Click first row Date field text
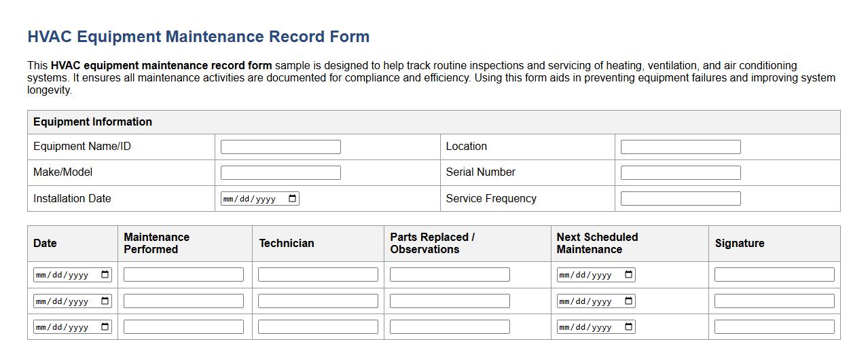 [62, 275]
